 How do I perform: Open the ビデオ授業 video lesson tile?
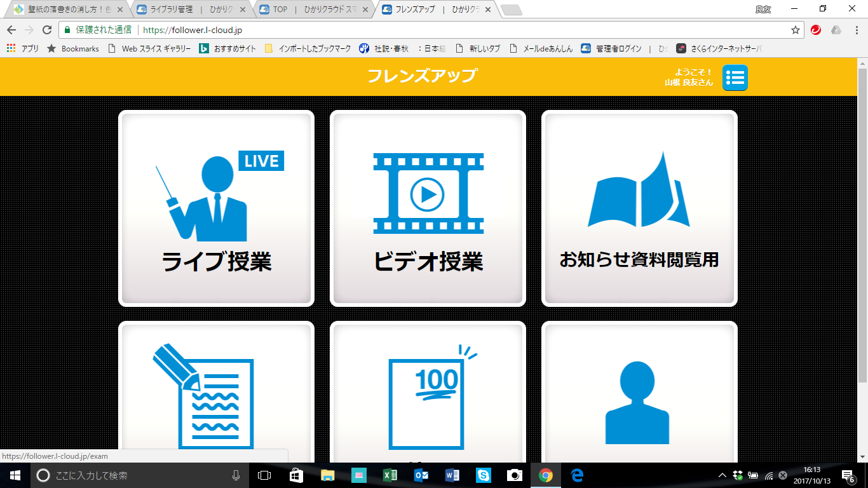[428, 208]
